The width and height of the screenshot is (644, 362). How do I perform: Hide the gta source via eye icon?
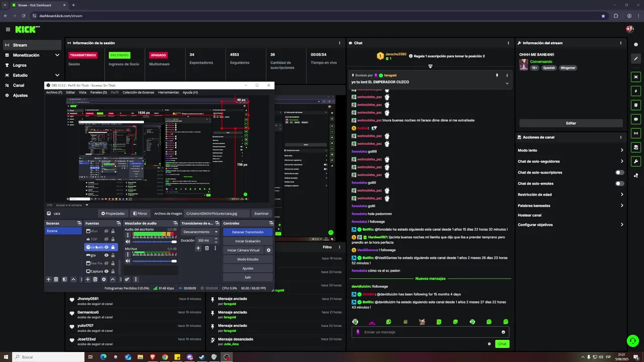(x=106, y=255)
